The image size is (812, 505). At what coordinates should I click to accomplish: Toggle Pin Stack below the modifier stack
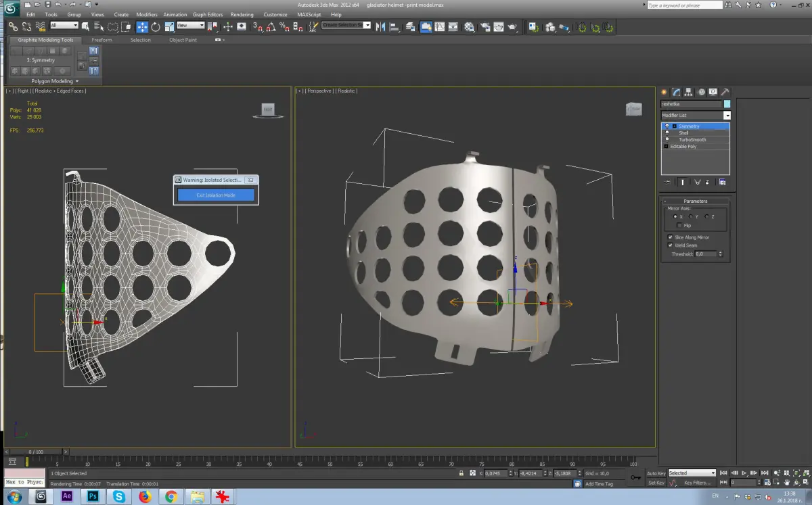coord(669,182)
